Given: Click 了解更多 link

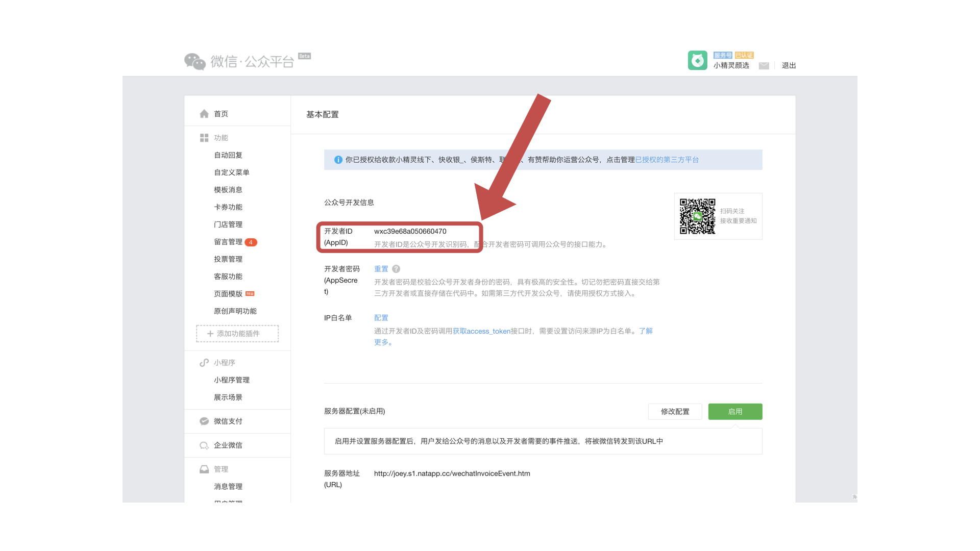Looking at the screenshot, I should (646, 331).
